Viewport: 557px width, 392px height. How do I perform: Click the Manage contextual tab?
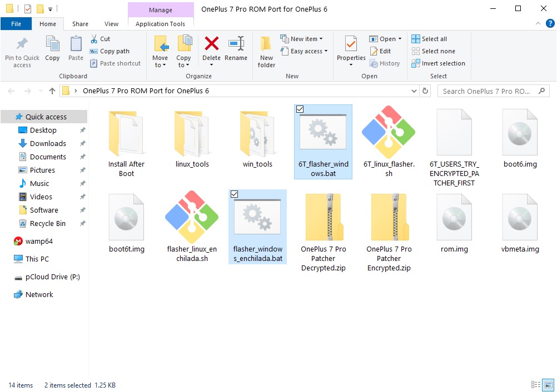[161, 10]
